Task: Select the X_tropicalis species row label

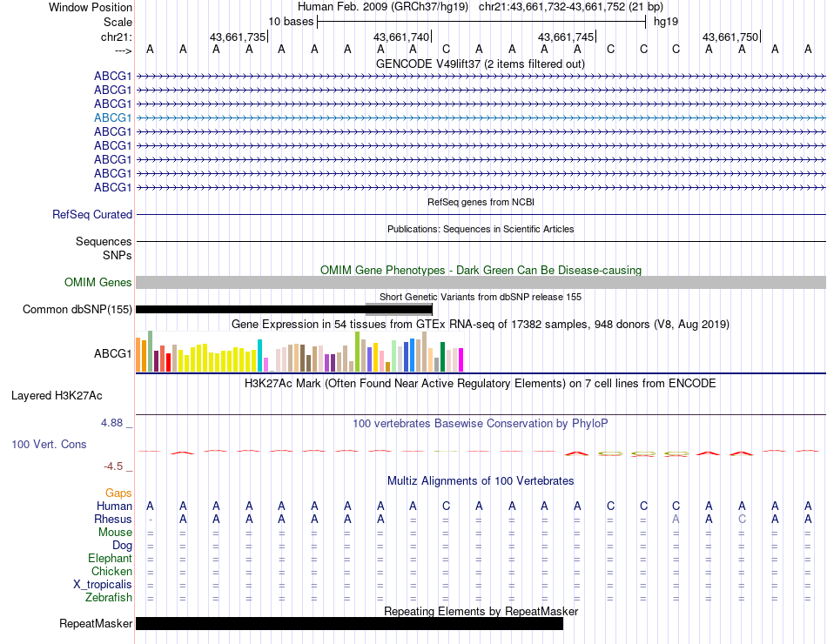Action: click(103, 585)
